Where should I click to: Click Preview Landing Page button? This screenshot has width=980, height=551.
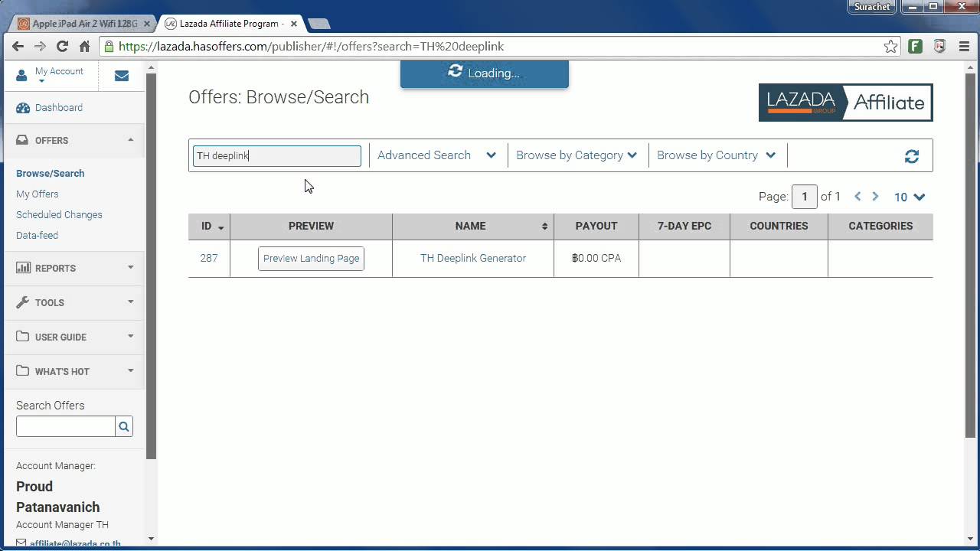click(311, 259)
